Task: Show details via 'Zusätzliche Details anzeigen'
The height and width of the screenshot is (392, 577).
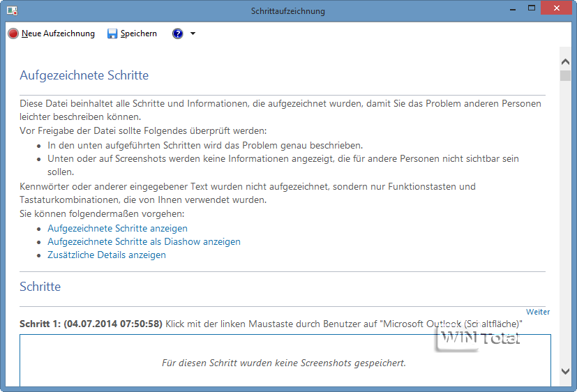Action: [107, 255]
